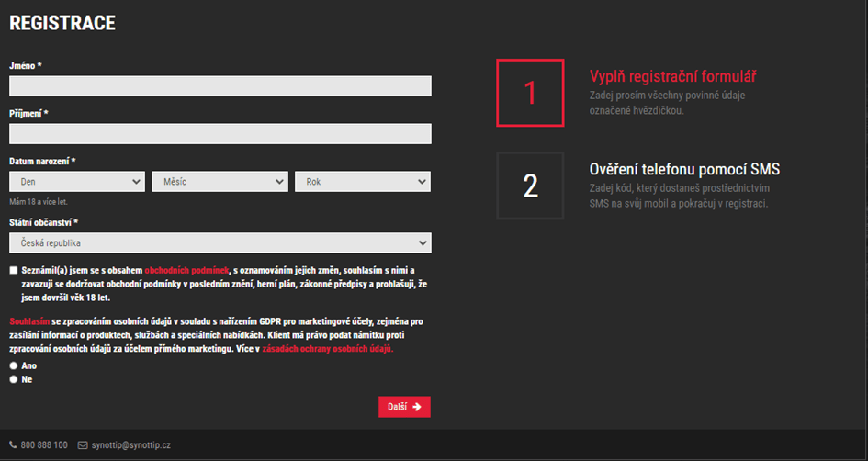Open the Měsíc dropdown

coord(220,182)
